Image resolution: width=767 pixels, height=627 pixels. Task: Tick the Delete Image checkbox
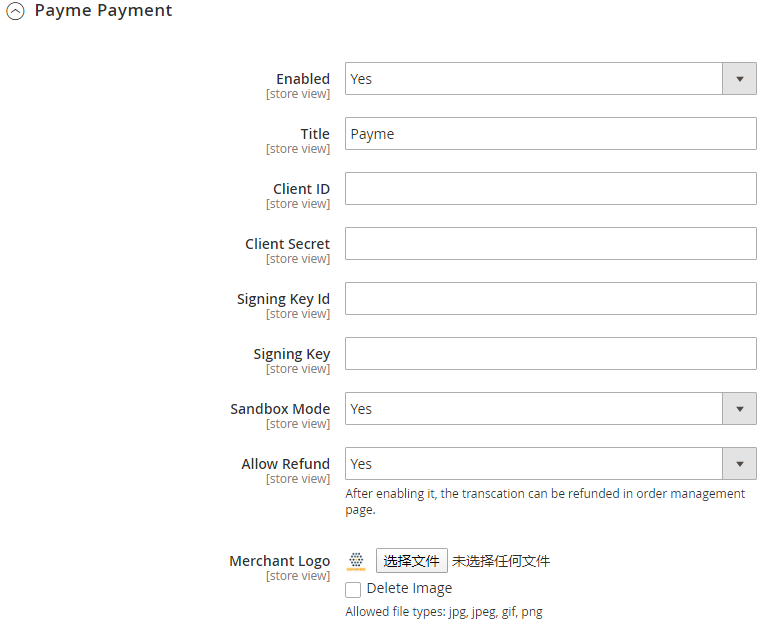(353, 590)
